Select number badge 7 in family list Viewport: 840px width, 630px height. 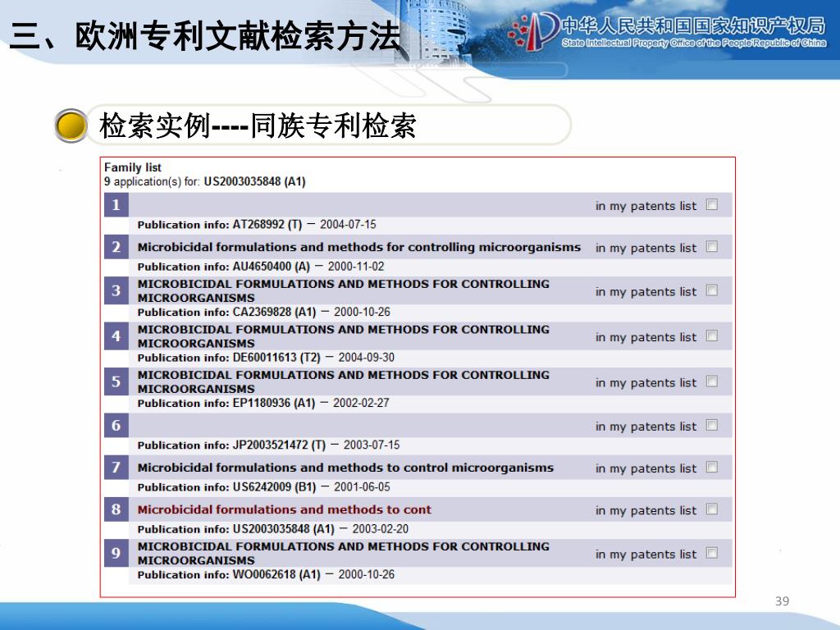pyautogui.click(x=116, y=467)
